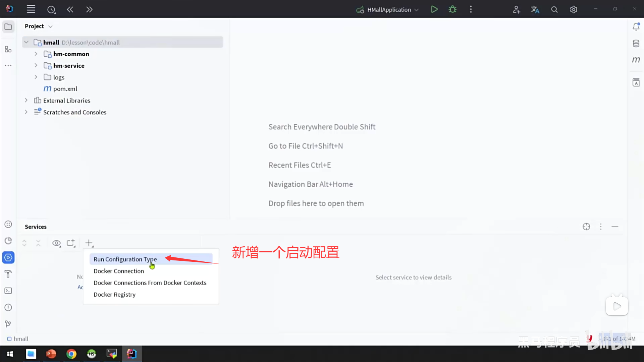The height and width of the screenshot is (362, 644).
Task: Toggle the Services tool window hexagon icon
Action: [8, 257]
